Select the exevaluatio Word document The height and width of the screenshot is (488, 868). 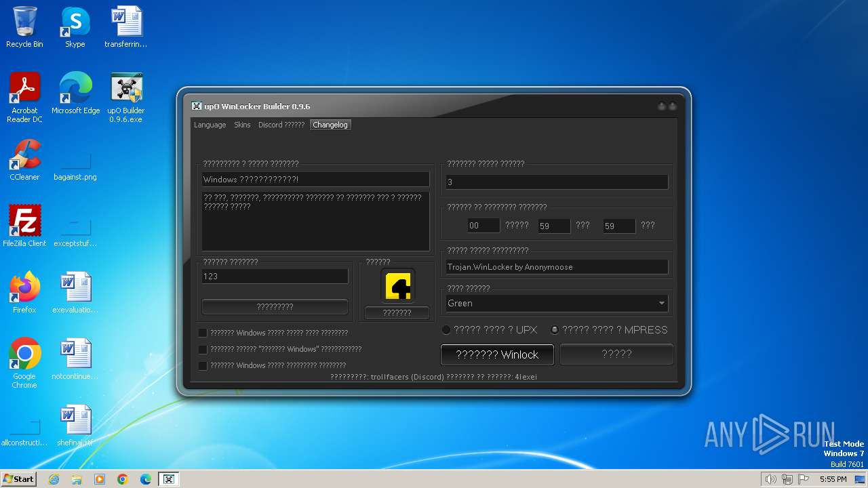(75, 293)
